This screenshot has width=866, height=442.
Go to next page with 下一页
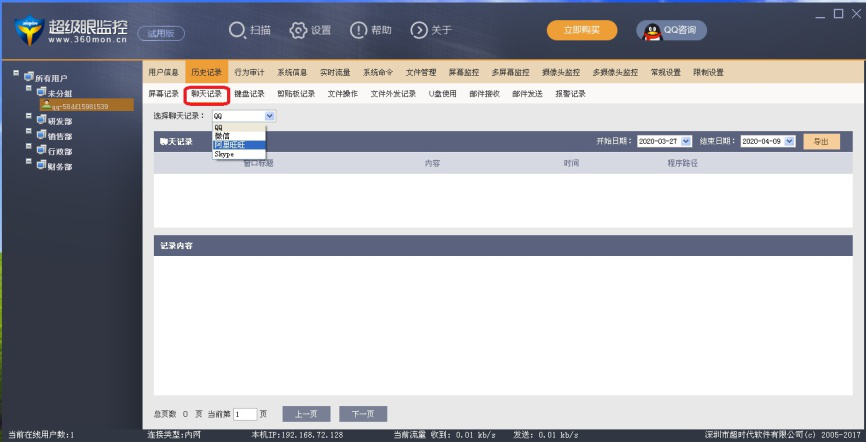[x=363, y=414]
